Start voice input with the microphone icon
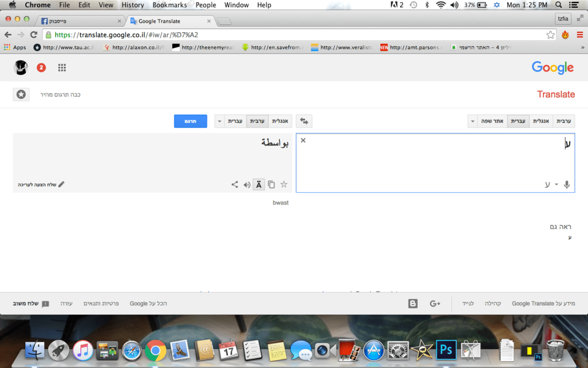 tap(566, 185)
